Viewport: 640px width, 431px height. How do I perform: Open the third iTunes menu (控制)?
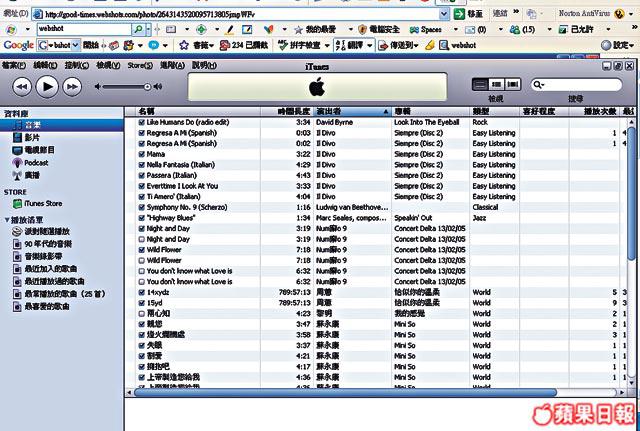pyautogui.click(x=77, y=65)
